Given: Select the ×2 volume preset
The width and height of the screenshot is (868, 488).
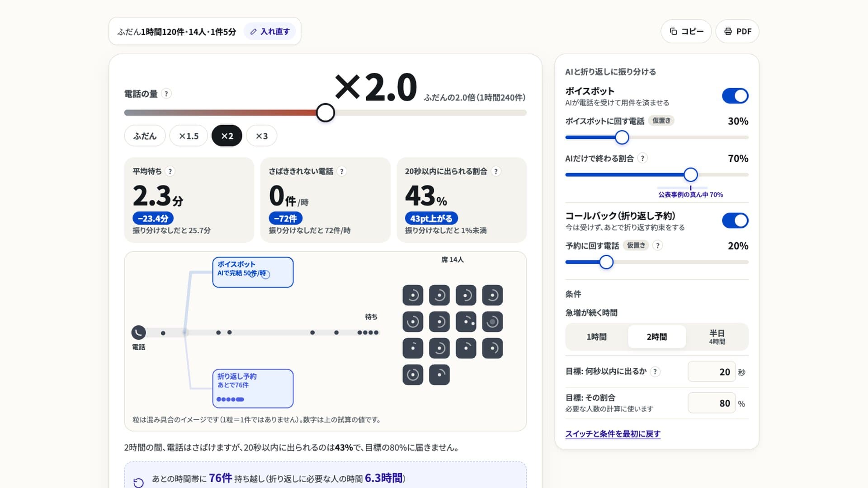Looking at the screenshot, I should (227, 136).
